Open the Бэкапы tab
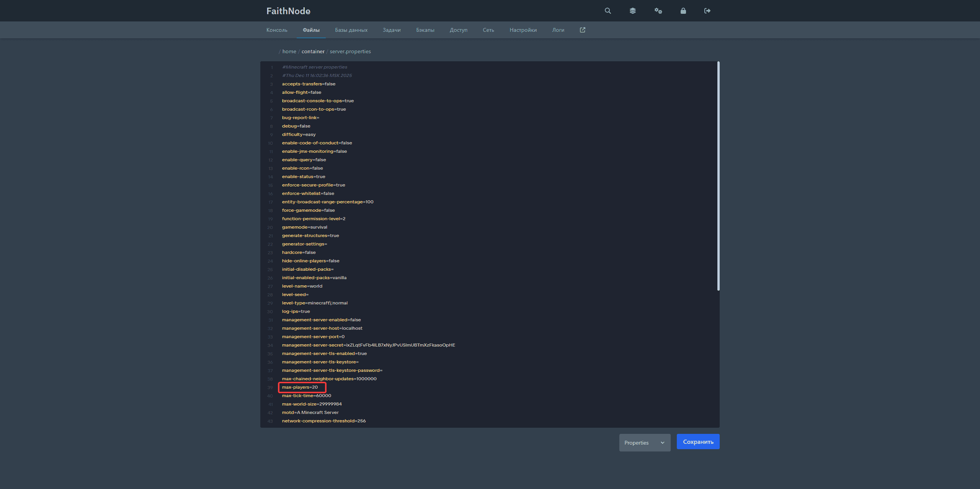This screenshot has height=489, width=980. (425, 30)
